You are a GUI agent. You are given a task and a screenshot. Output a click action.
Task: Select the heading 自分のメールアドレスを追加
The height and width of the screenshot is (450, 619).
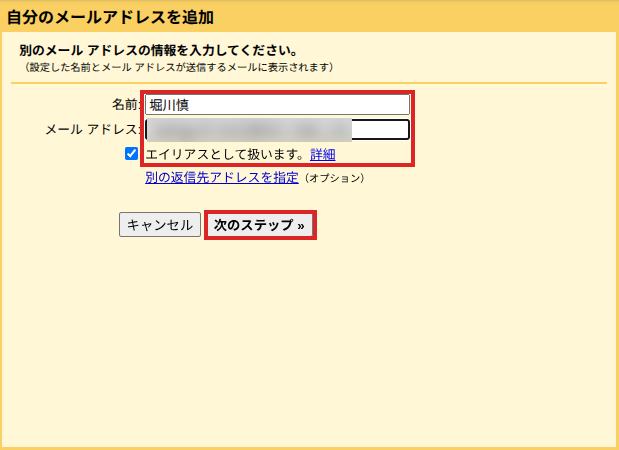point(111,17)
